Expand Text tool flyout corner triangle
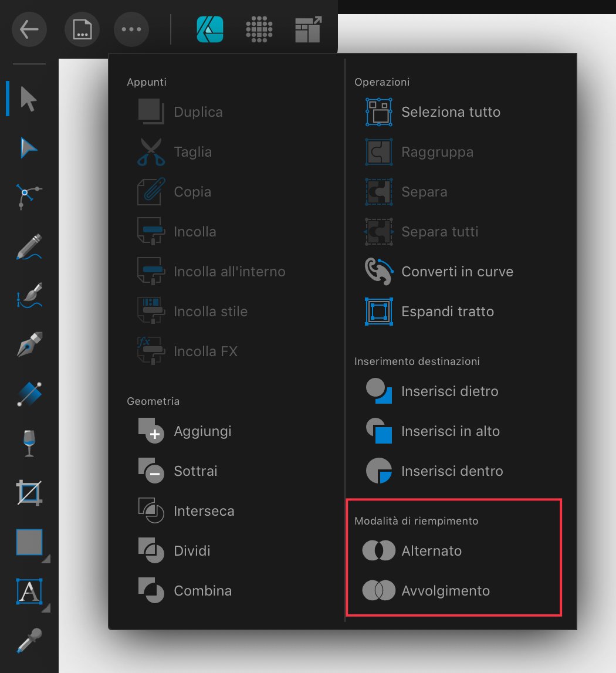 (x=46, y=608)
